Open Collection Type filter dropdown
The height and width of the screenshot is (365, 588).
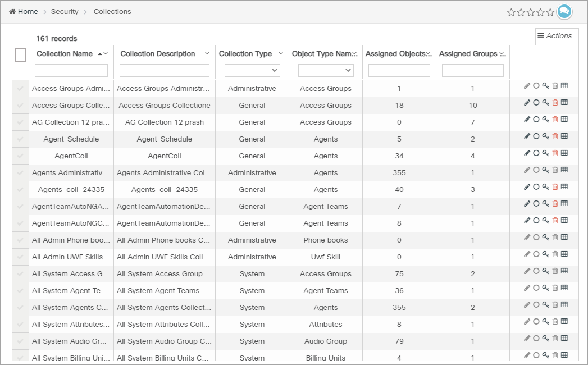tap(252, 70)
